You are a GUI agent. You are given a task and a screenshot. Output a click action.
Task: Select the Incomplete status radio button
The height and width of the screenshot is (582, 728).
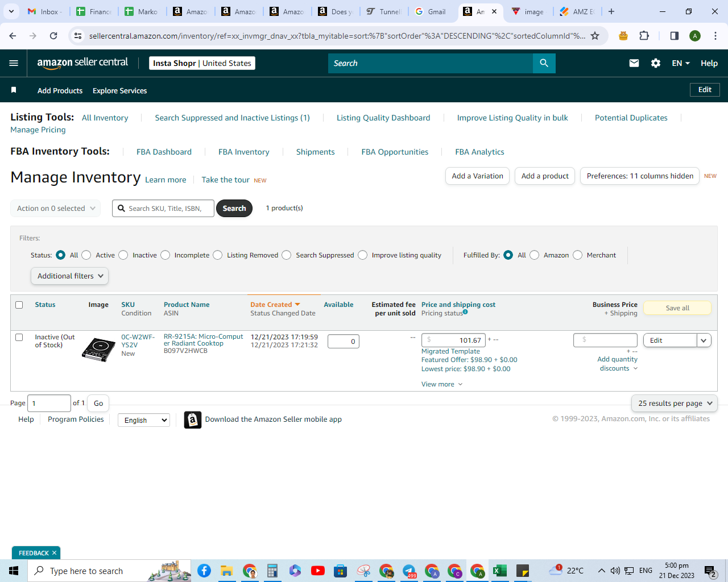pos(166,255)
